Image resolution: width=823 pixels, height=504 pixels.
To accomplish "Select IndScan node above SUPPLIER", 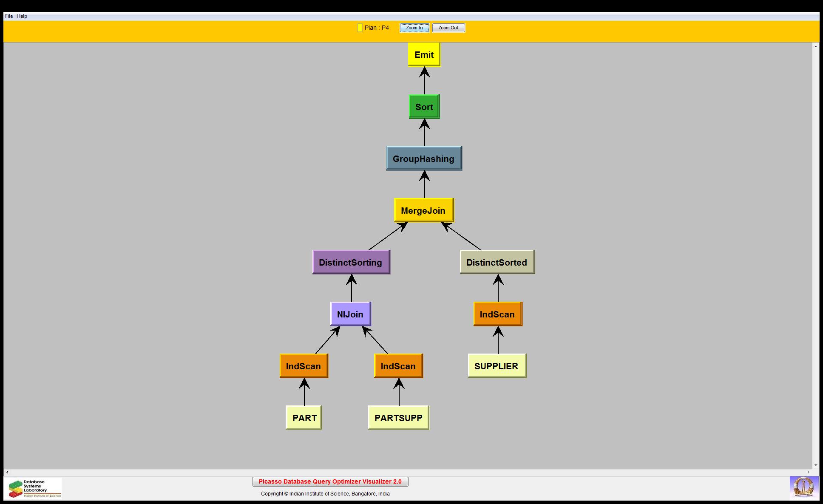I will point(497,314).
